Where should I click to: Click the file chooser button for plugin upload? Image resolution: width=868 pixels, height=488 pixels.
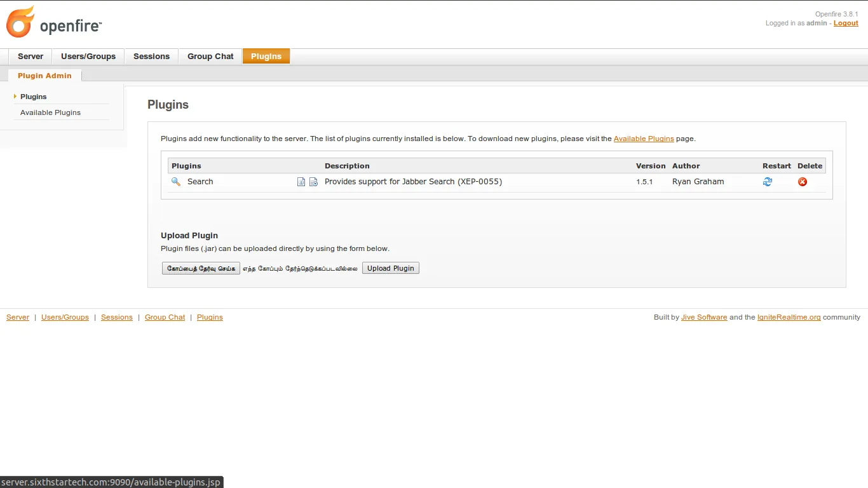201,268
